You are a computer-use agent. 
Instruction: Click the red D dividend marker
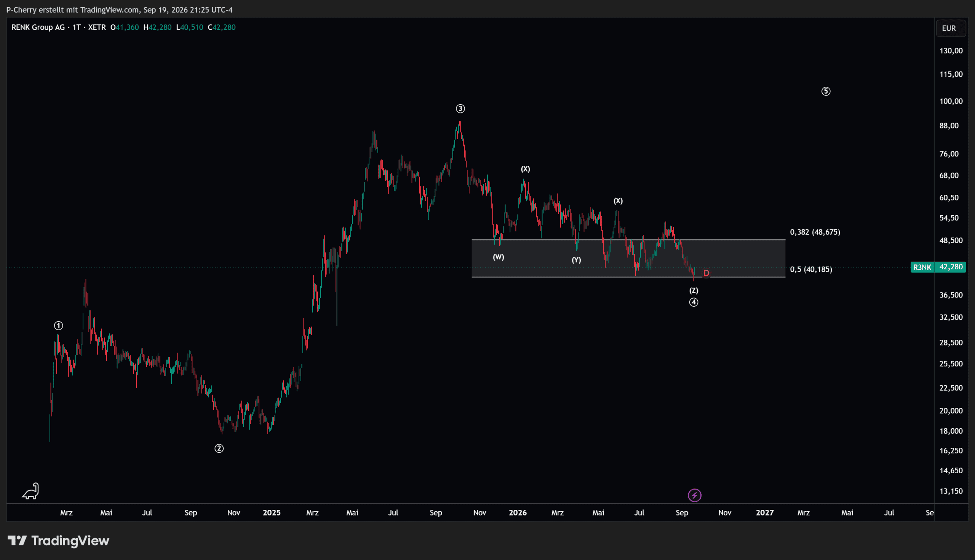706,273
